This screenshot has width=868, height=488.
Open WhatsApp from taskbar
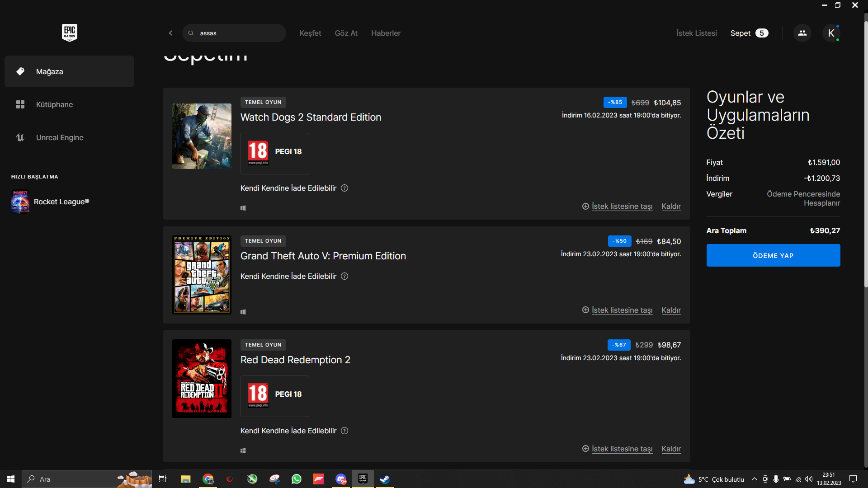click(x=297, y=479)
